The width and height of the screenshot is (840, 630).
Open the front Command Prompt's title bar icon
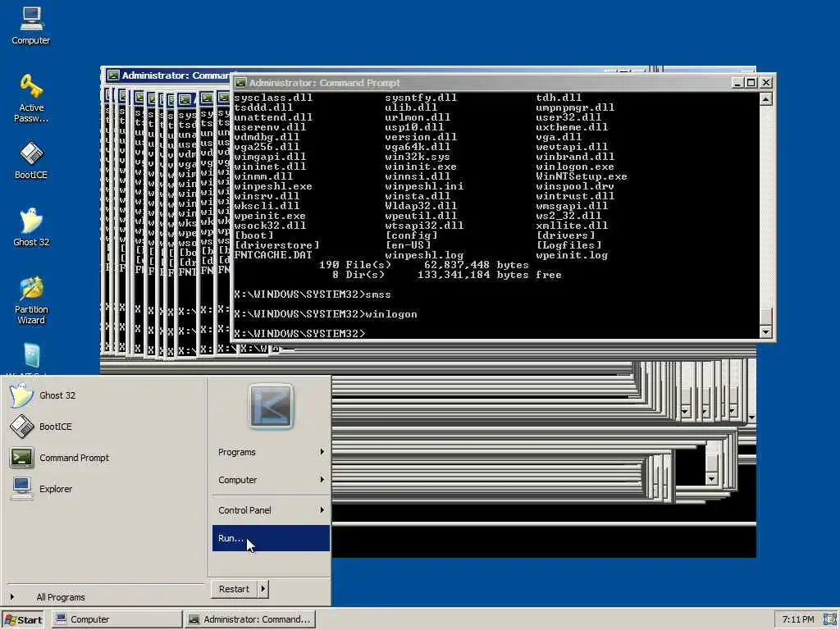(240, 83)
